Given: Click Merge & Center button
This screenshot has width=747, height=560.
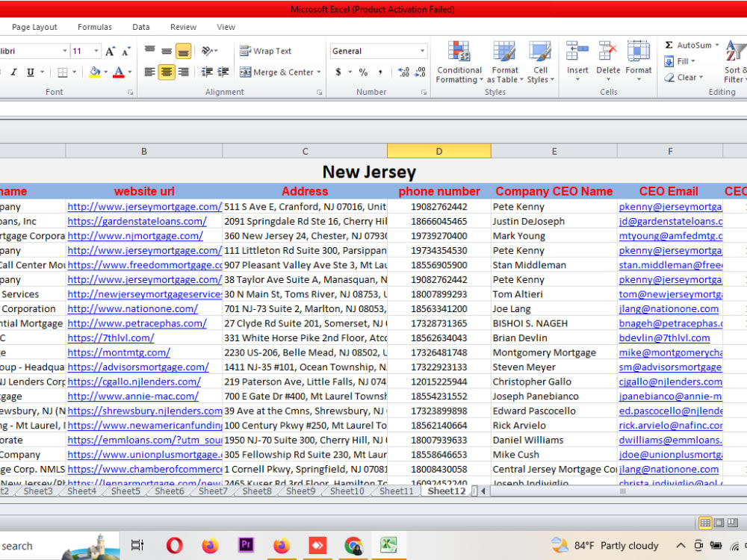Looking at the screenshot, I should (x=277, y=72).
